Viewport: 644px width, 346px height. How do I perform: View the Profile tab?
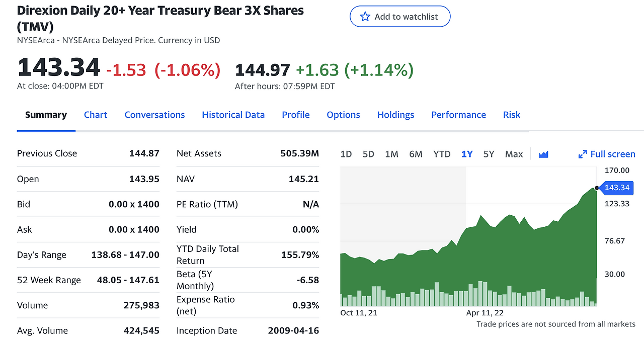click(295, 115)
